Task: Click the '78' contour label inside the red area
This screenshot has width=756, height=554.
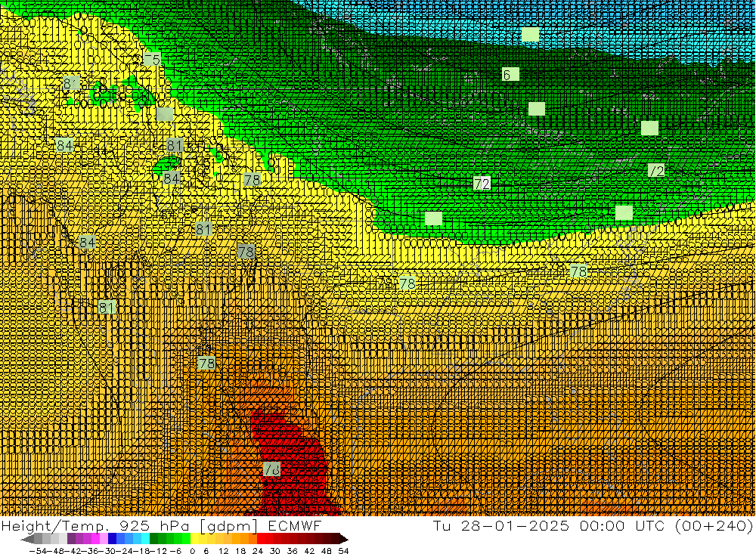Action: [x=272, y=469]
